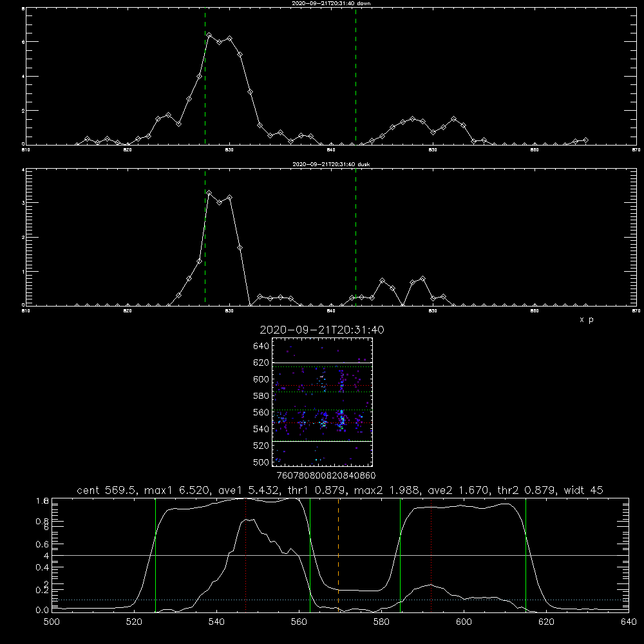Click the '2020-09-21T20:31:40 dawn' plot title
This screenshot has height=644, width=644.
(331, 3)
